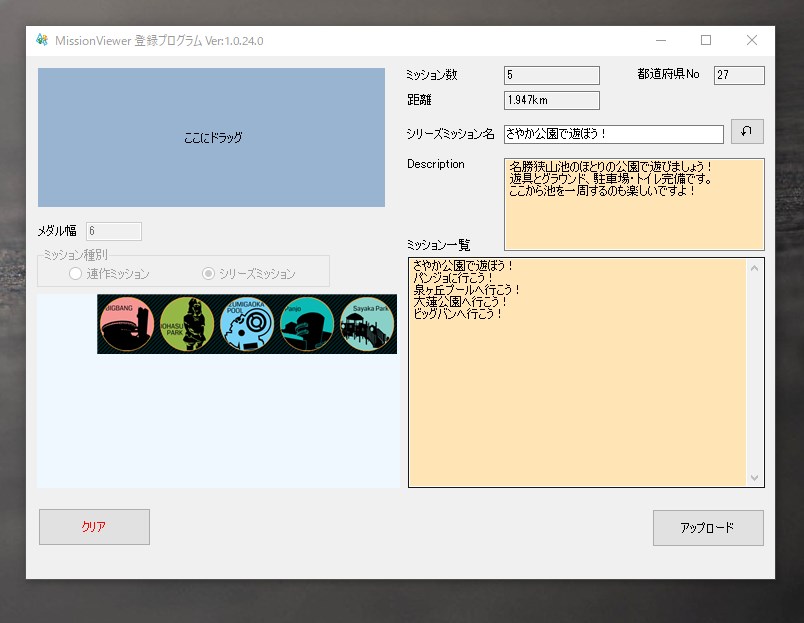
Task: Click the メダル幅 field
Action: point(114,231)
